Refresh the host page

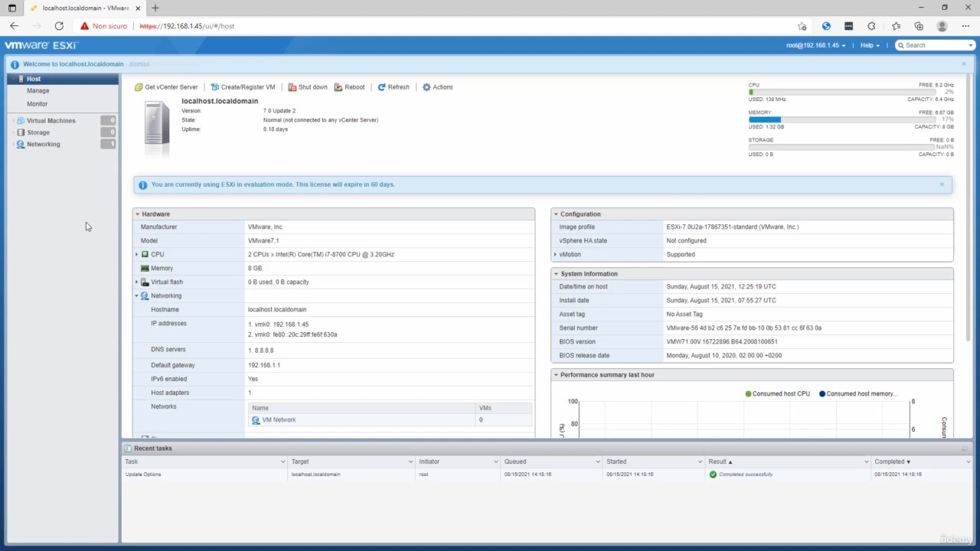click(394, 87)
